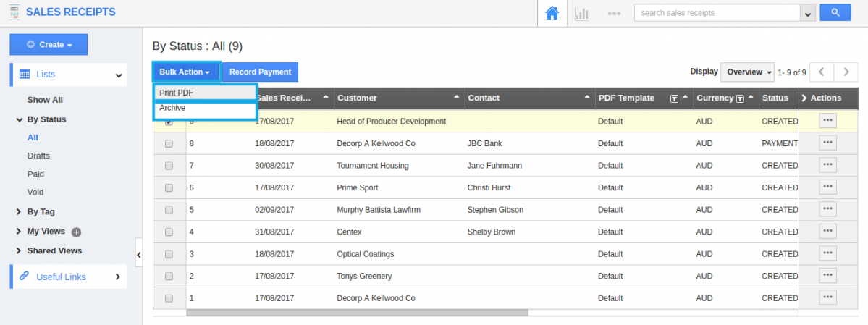This screenshot has width=868, height=325.
Task: Collapse the By Status tree
Action: point(20,119)
